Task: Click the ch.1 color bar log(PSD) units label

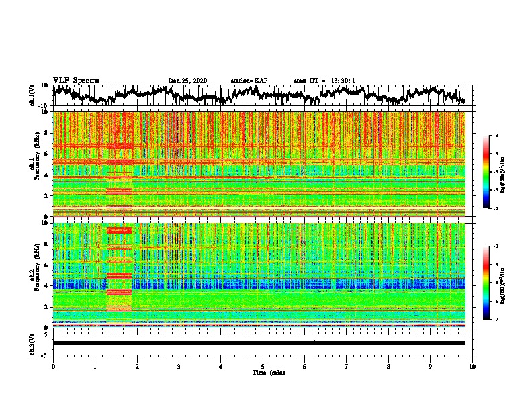Action: (503, 175)
